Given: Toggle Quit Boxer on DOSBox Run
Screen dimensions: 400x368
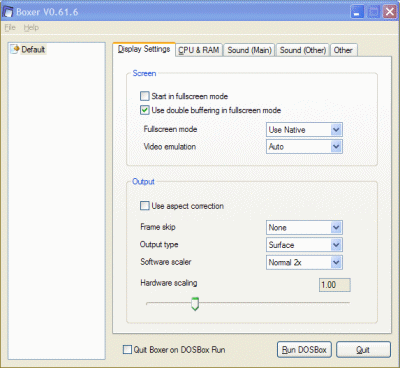Looking at the screenshot, I should click(x=127, y=350).
